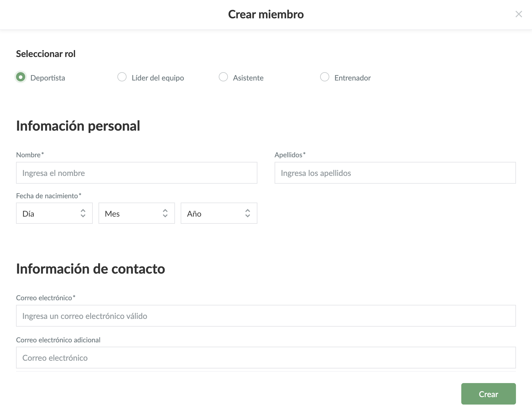This screenshot has height=412, width=532.
Task: Click the Año dropdown arrows icon
Action: (248, 213)
